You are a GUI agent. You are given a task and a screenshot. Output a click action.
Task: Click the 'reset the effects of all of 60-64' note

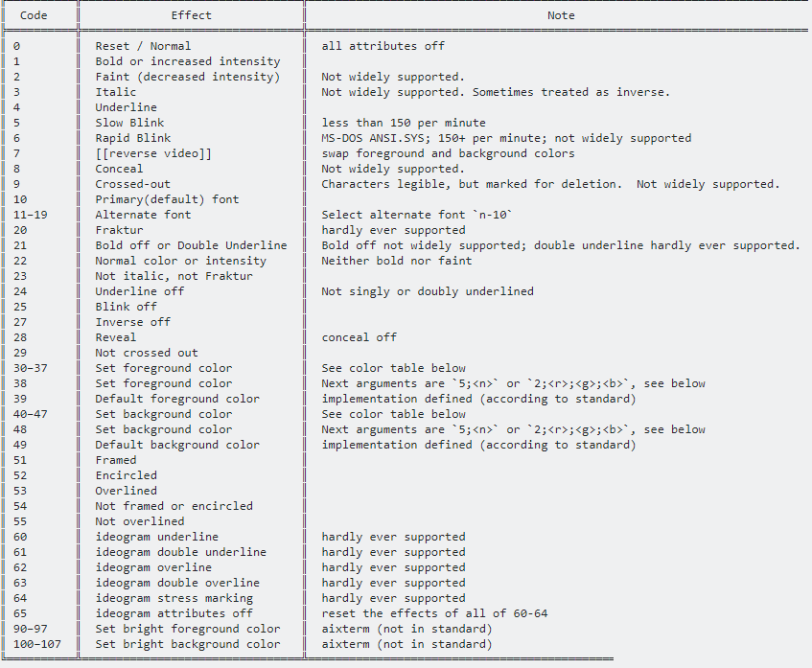click(x=434, y=613)
